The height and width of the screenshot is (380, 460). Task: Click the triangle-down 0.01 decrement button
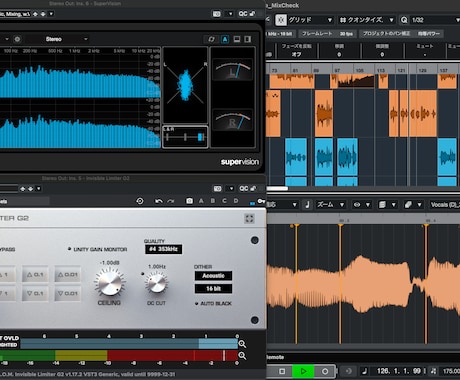pyautogui.click(x=68, y=293)
